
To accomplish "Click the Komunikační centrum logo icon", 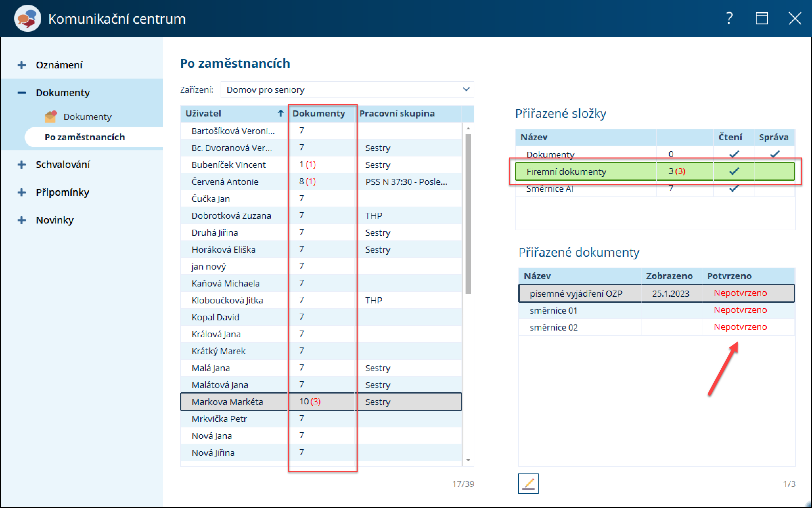I will tap(27, 19).
